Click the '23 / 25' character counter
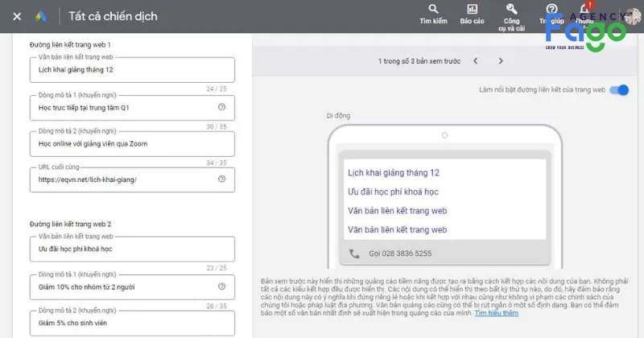This screenshot has width=644, height=338. pos(217,268)
